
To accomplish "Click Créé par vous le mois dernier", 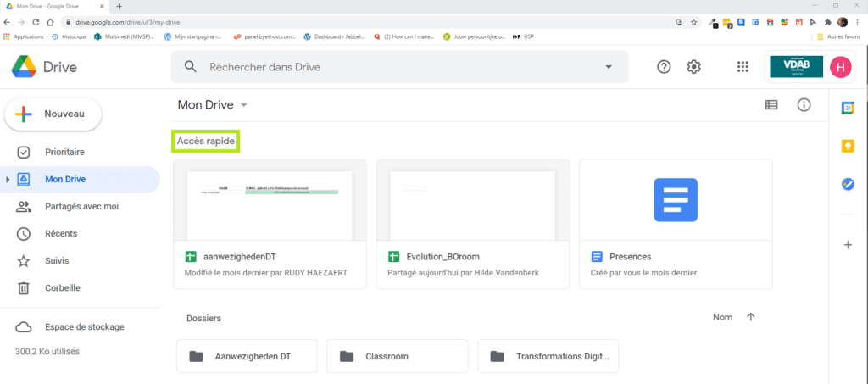I will [644, 273].
